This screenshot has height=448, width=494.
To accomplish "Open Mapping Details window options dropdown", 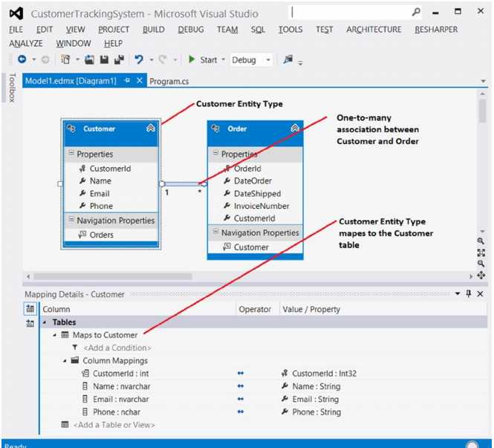I will (x=458, y=293).
